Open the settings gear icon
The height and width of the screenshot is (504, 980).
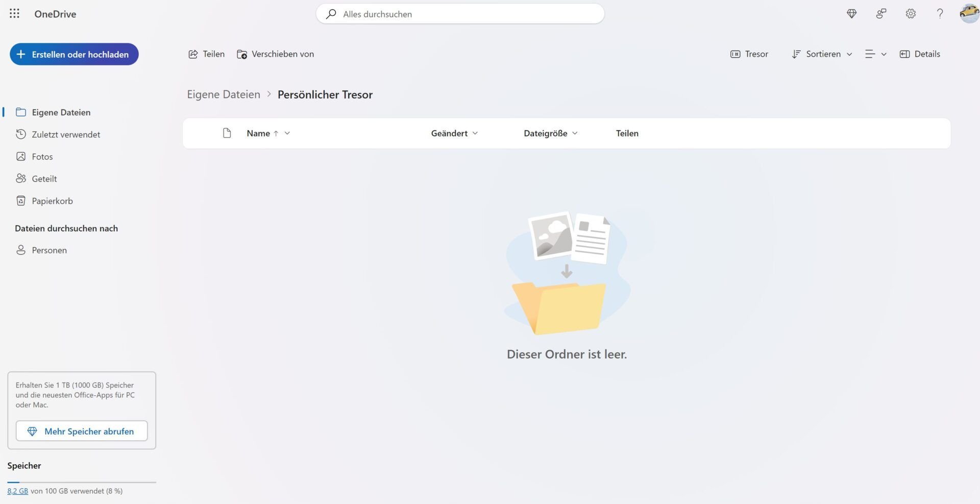pos(911,14)
